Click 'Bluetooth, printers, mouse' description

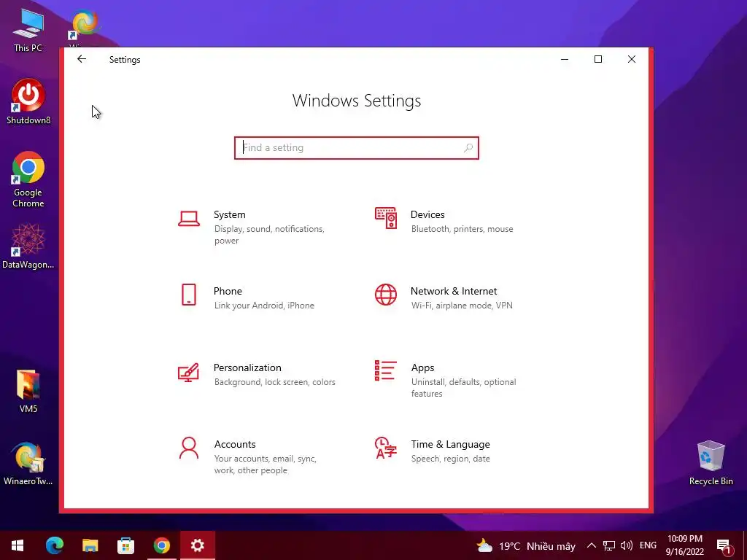pos(462,229)
